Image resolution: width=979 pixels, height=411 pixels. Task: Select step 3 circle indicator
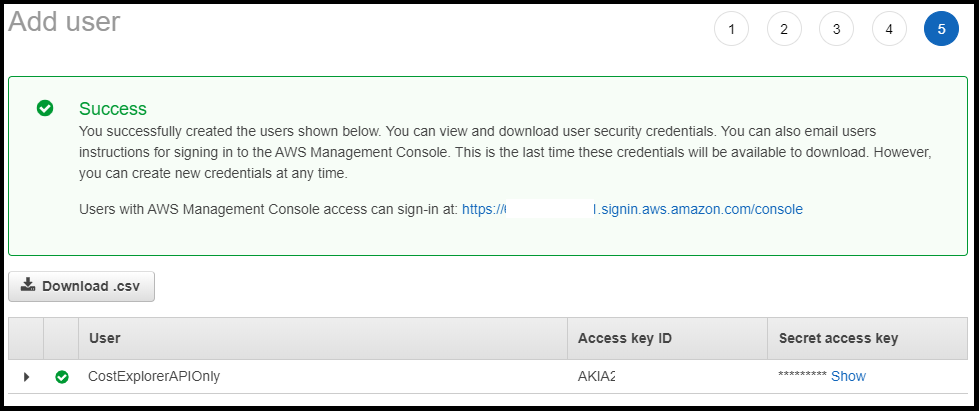pyautogui.click(x=836, y=29)
